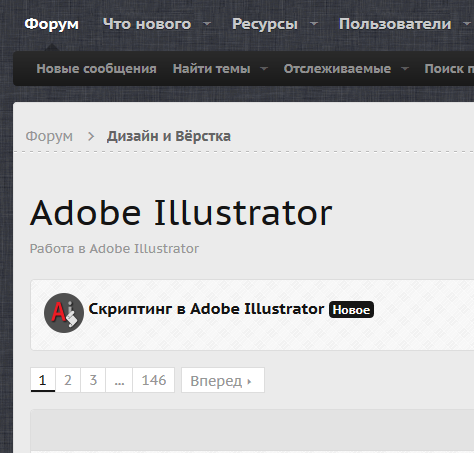Open the Дизайн и Вёрстка breadcrumb
Image resolution: width=474 pixels, height=453 pixels.
click(x=169, y=136)
